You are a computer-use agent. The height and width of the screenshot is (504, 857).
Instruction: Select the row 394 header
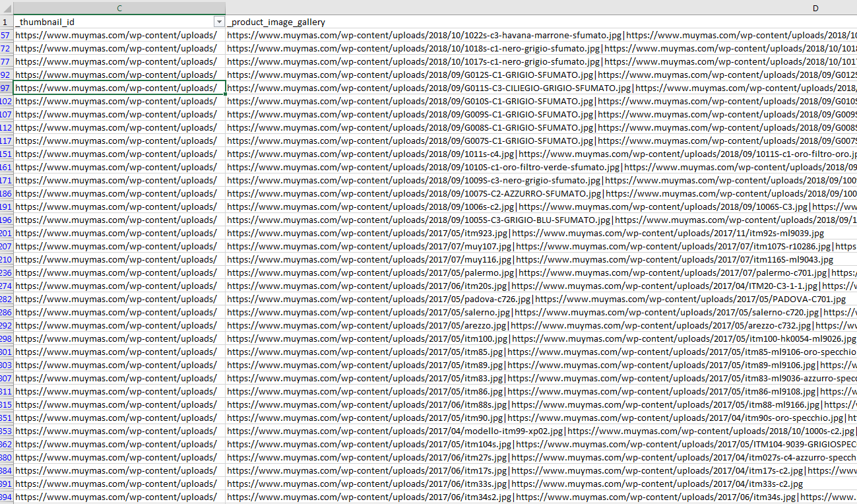(x=7, y=497)
